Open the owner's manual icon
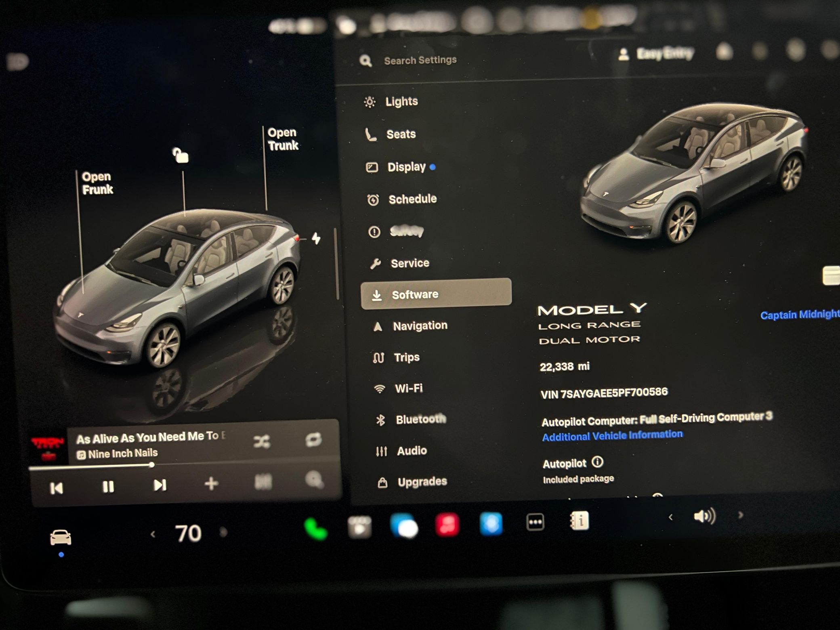The width and height of the screenshot is (840, 630). pos(580,521)
